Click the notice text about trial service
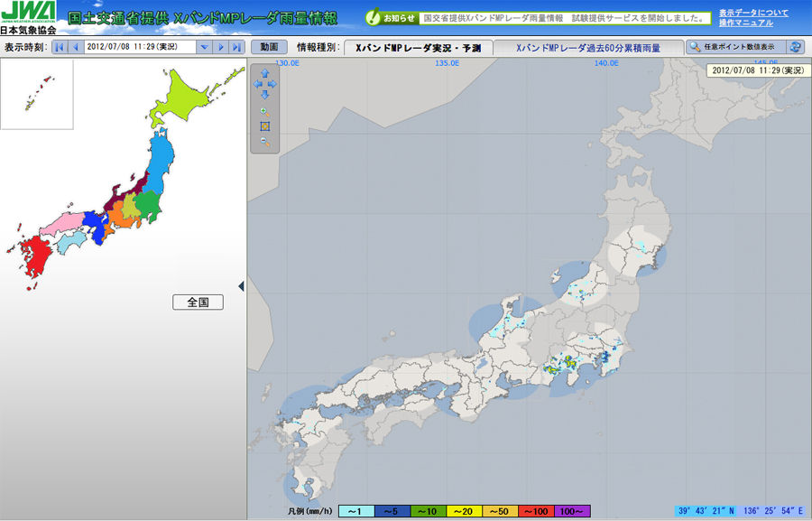Image resolution: width=812 pixels, height=521 pixels. pos(565,18)
